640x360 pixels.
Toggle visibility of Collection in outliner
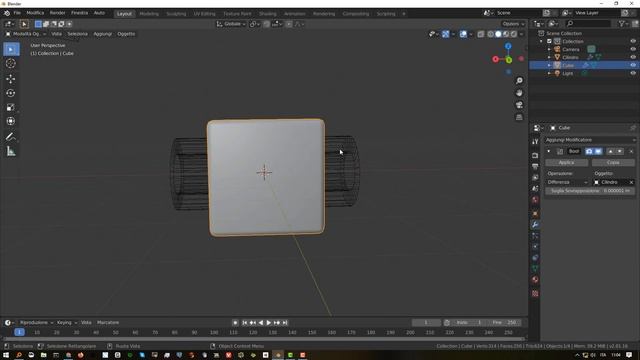tap(633, 41)
